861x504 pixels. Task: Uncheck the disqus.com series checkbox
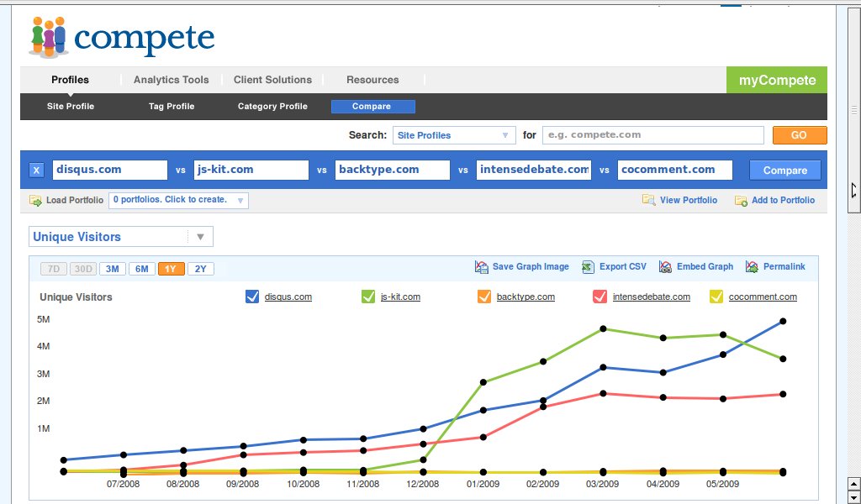coord(252,297)
